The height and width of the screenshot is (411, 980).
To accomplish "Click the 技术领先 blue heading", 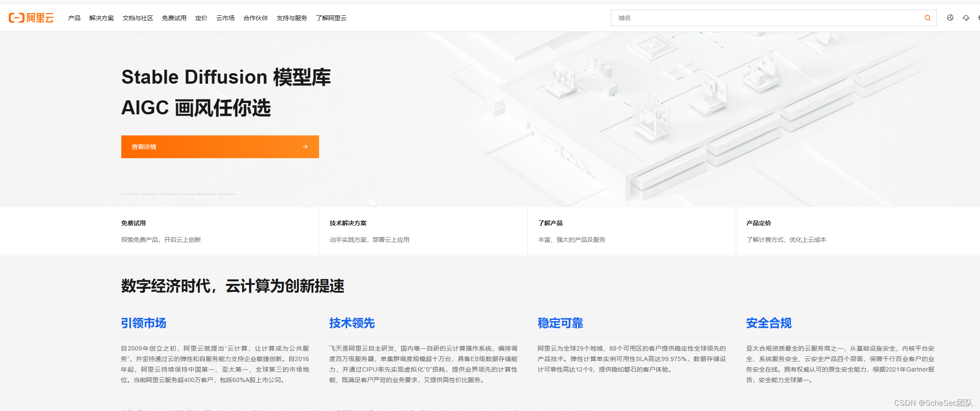I will (352, 323).
